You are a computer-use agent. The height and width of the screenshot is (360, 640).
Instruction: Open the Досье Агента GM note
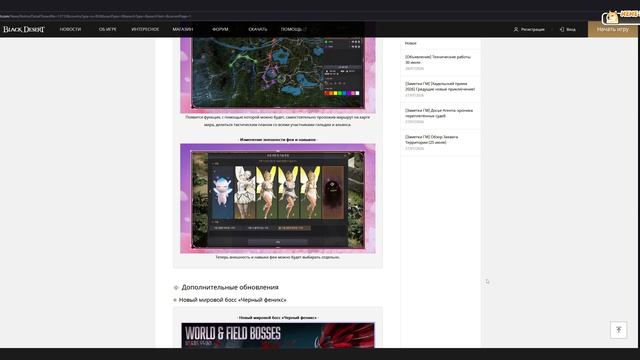(x=440, y=116)
